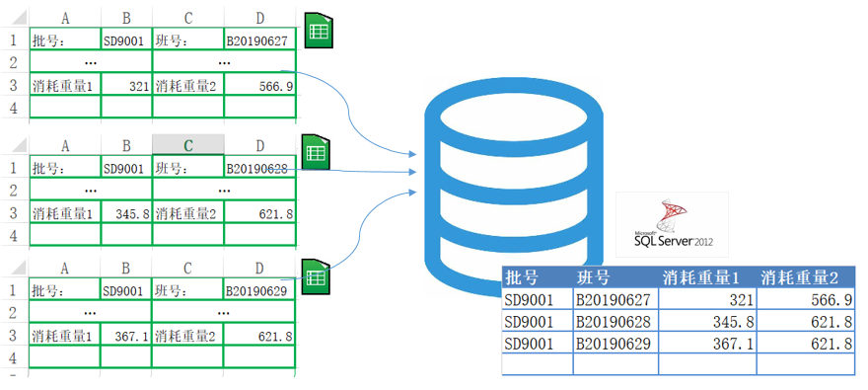Select 566.9 value in result table
The height and width of the screenshot is (390, 868).
tap(806, 300)
